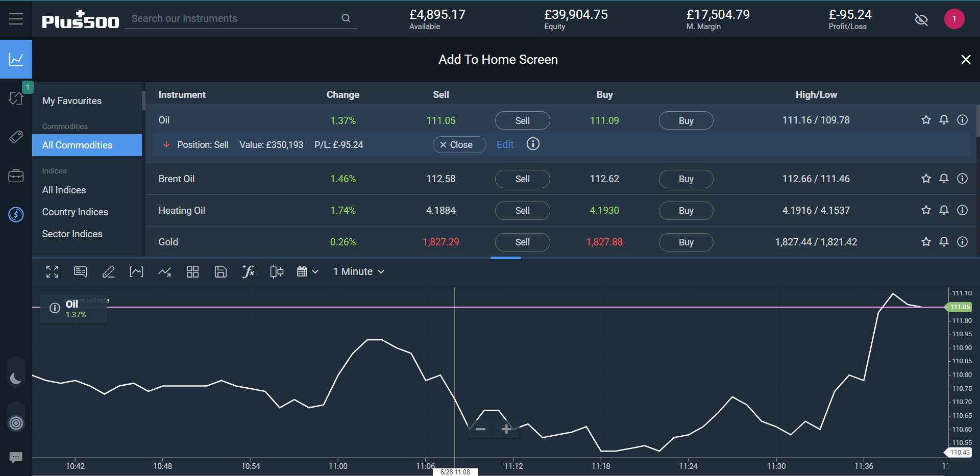Open the open positions sidebar icon
Viewport: 980px width, 476px height.
(16, 98)
